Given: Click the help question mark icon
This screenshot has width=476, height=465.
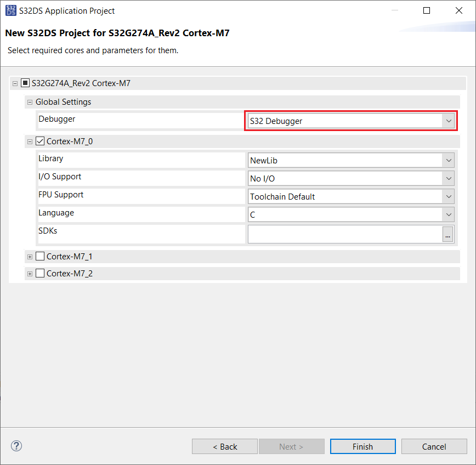Looking at the screenshot, I should (16, 446).
